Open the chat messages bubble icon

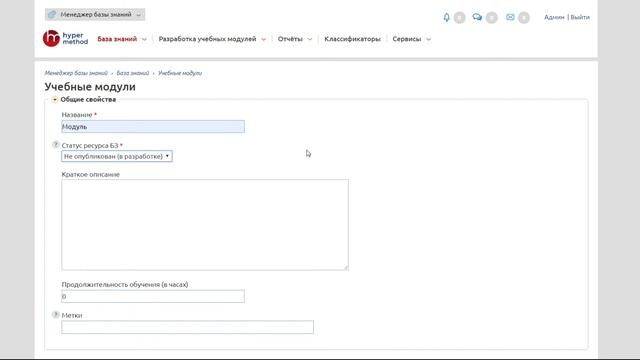click(x=477, y=17)
